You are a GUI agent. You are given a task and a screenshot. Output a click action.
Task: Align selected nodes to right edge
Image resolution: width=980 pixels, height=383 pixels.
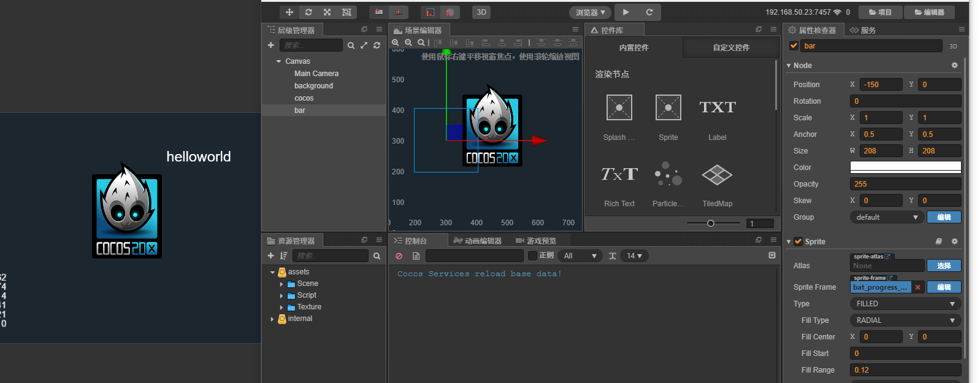pyautogui.click(x=518, y=42)
